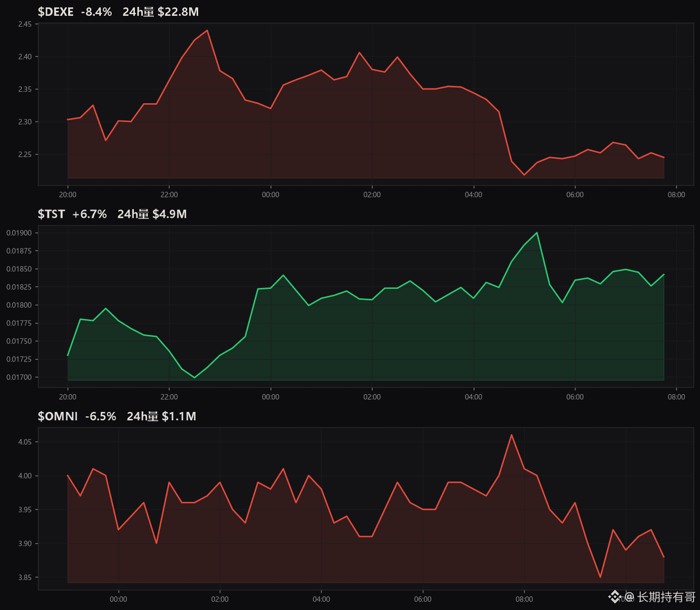Click the 00:00 label under DEXE chart

(x=271, y=195)
